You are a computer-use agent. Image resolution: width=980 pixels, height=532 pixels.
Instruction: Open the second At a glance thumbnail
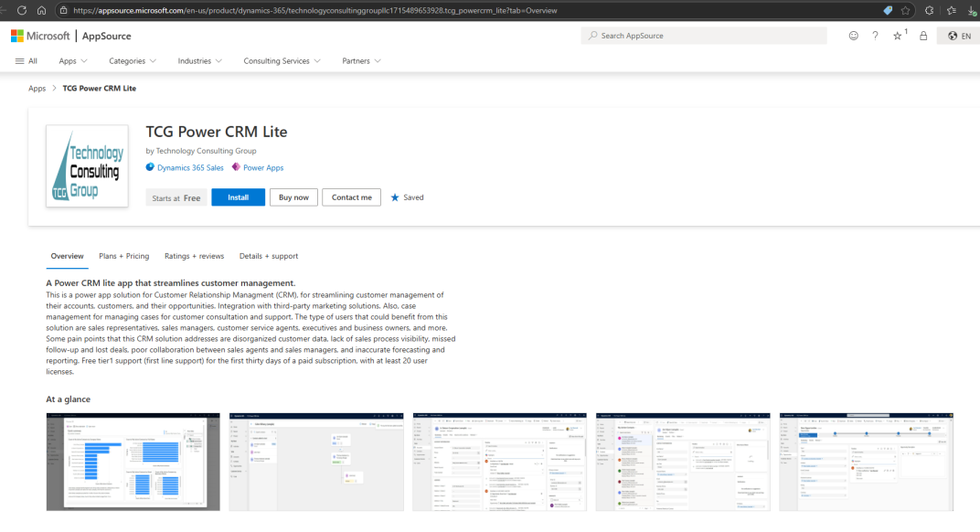[x=316, y=462]
